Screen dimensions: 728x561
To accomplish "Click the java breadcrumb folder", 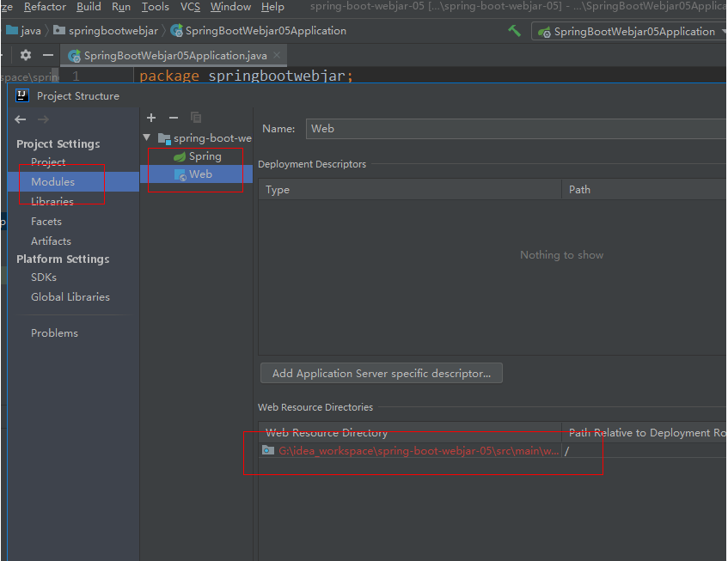I will pos(23,31).
